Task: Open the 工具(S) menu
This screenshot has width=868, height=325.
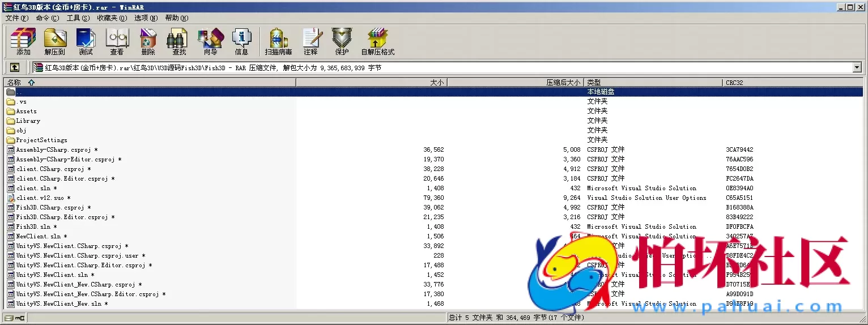Action: (x=78, y=18)
